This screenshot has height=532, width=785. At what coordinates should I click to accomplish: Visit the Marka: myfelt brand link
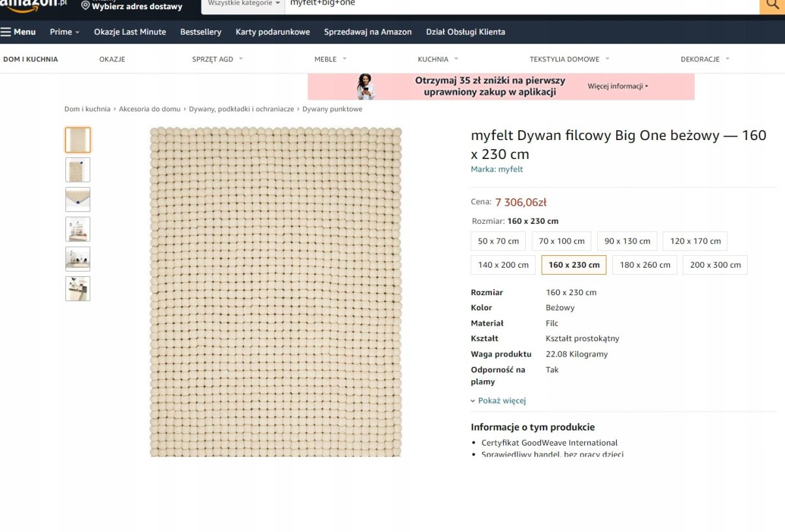point(497,169)
